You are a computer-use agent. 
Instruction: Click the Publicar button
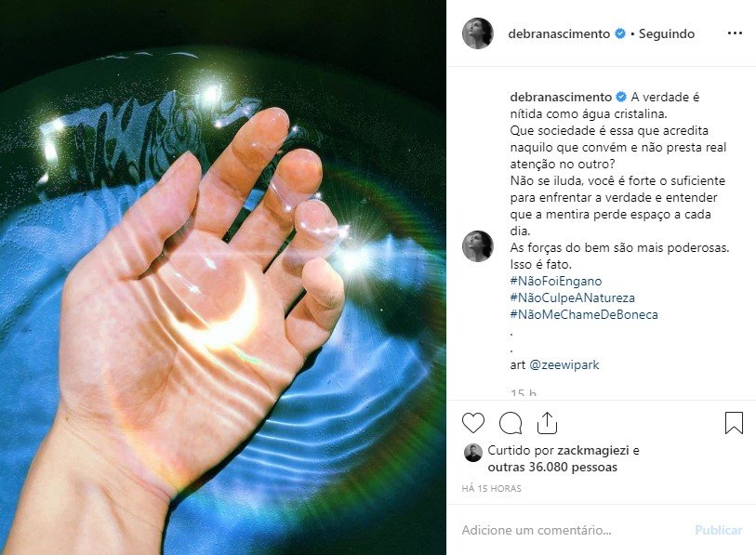(719, 530)
